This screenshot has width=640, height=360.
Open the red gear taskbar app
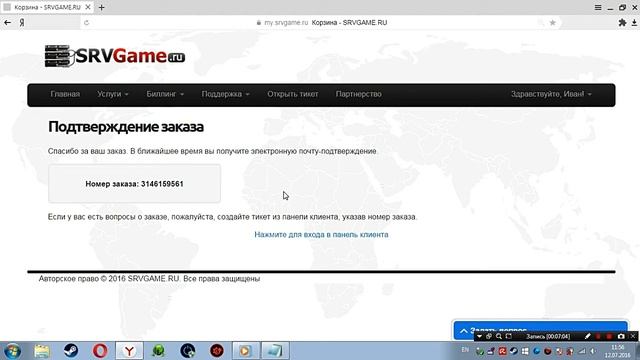pyautogui.click(x=217, y=351)
